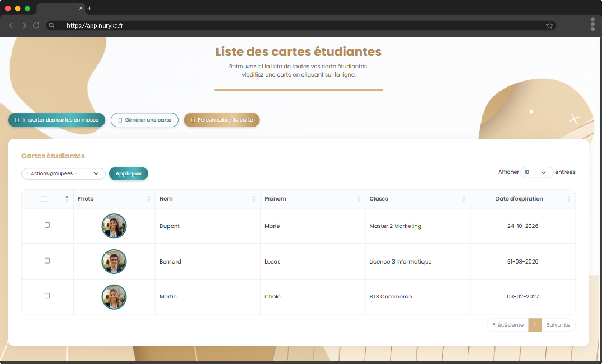
Task: Select pagination page 1
Action: point(535,325)
